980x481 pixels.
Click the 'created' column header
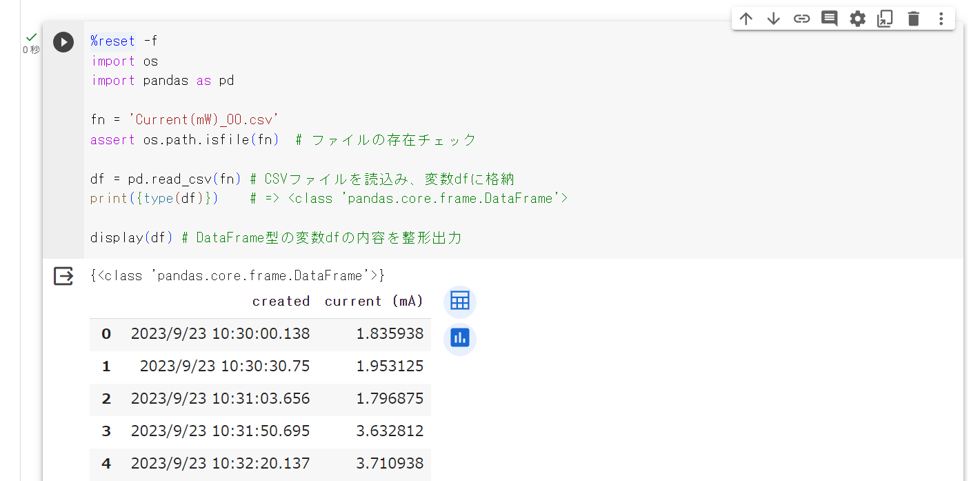281,302
